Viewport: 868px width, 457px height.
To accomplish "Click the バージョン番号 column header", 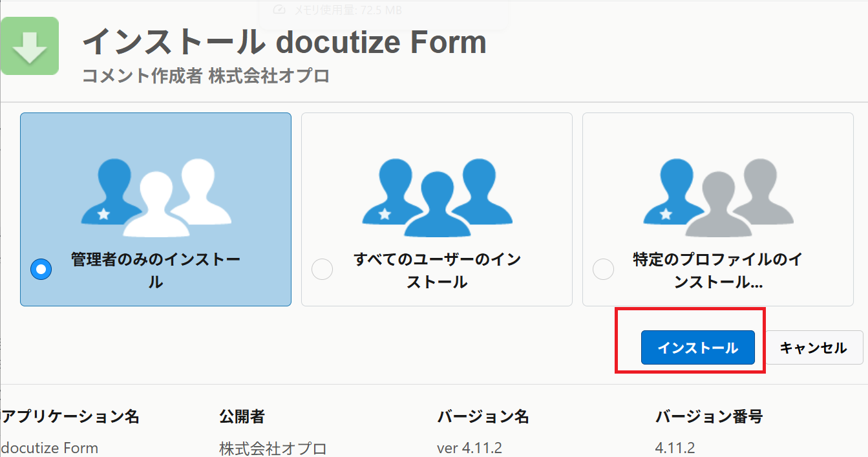I will 708,417.
